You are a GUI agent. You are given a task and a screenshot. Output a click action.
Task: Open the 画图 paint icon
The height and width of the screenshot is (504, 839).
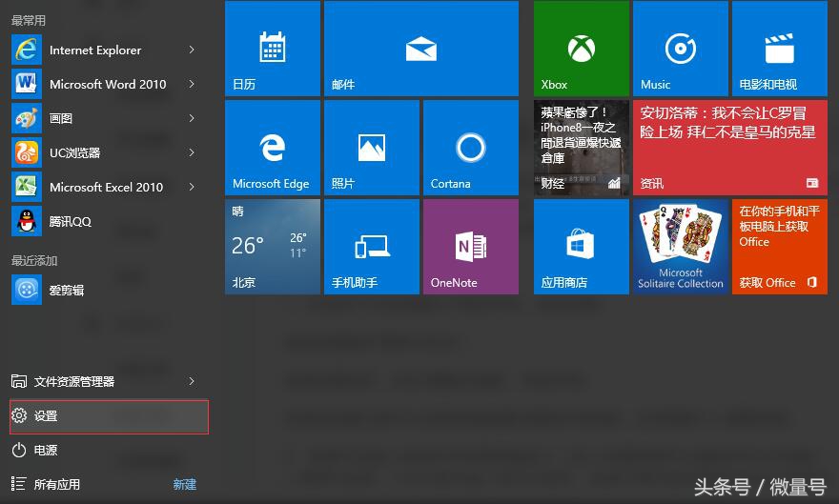click(x=27, y=118)
